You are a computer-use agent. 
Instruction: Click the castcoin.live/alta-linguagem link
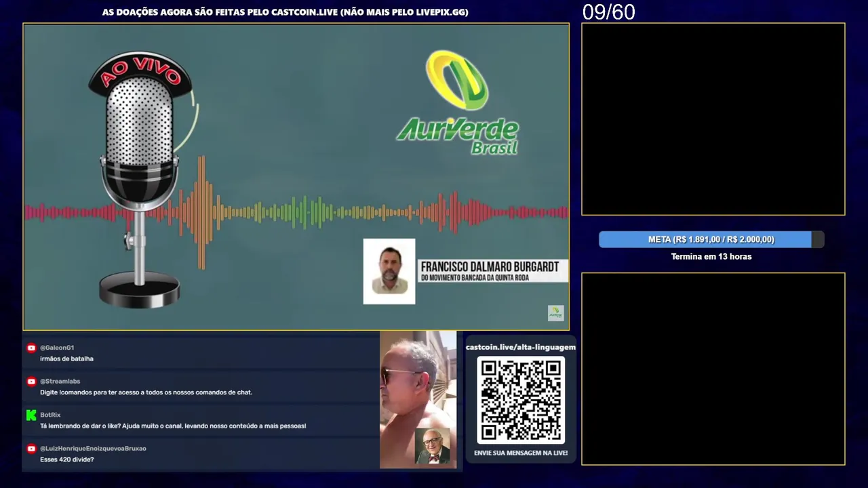pyautogui.click(x=521, y=347)
